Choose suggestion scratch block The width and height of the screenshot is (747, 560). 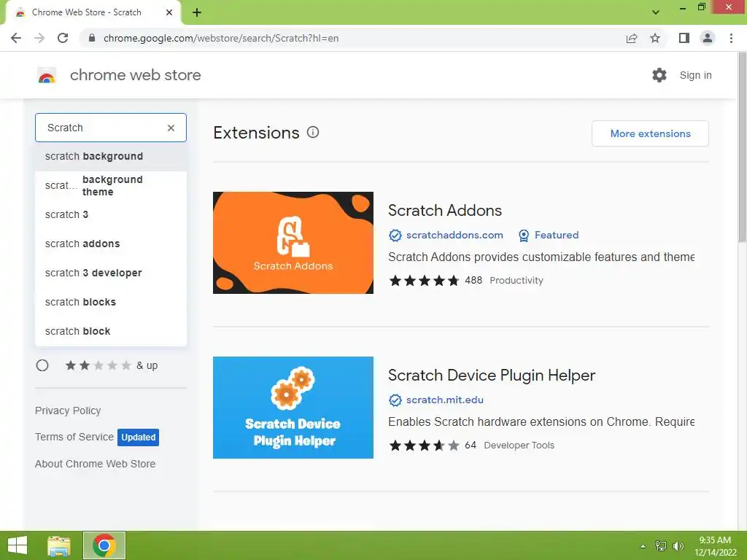click(x=111, y=331)
